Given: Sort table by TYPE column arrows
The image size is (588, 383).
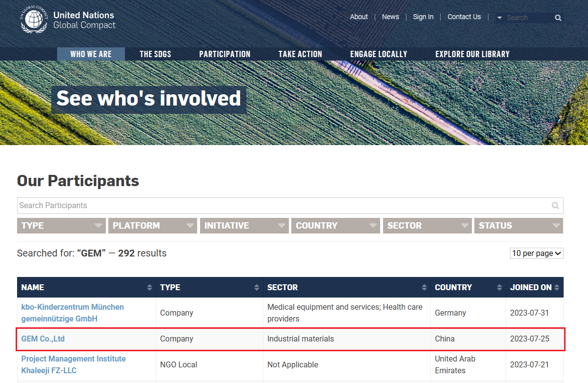Looking at the screenshot, I should [257, 288].
